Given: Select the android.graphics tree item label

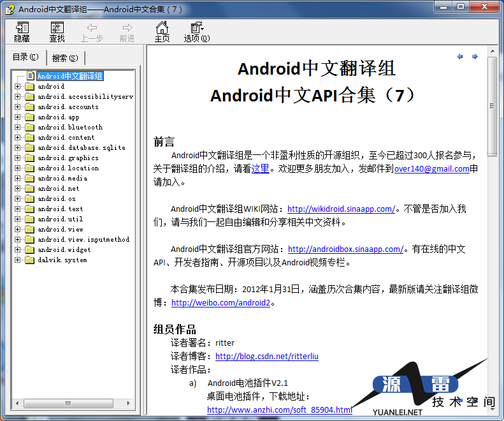Looking at the screenshot, I should pyautogui.click(x=68, y=158).
